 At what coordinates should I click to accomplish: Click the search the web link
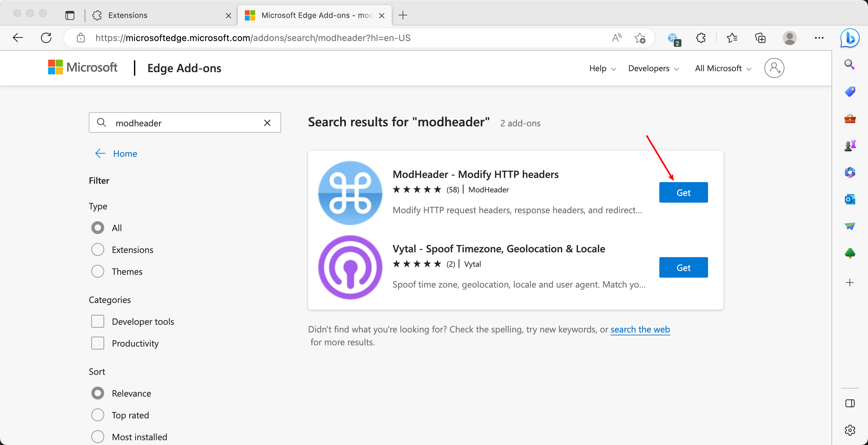click(x=640, y=329)
